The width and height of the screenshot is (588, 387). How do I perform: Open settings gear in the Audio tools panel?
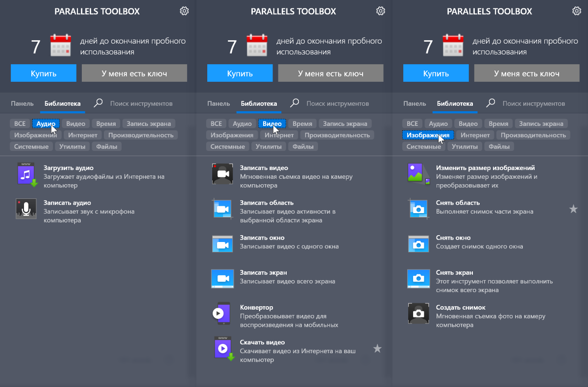[x=184, y=11]
